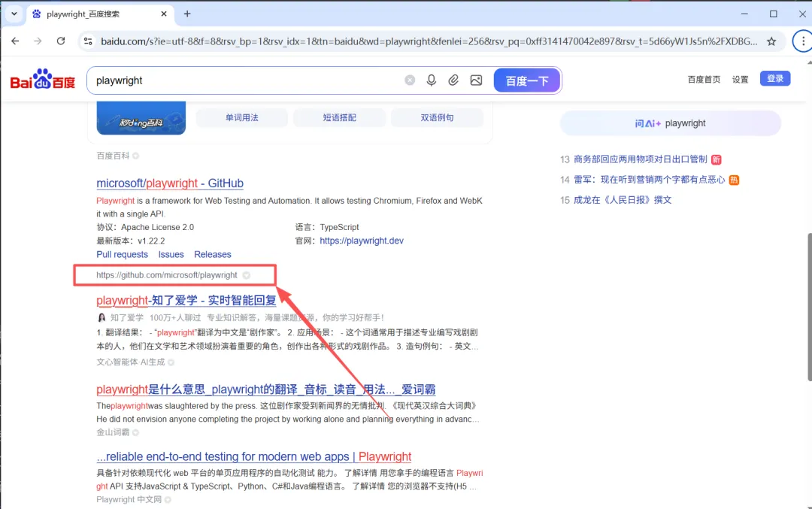The image size is (812, 509).
Task: Open https://playwright.dev official site link
Action: [x=362, y=241]
